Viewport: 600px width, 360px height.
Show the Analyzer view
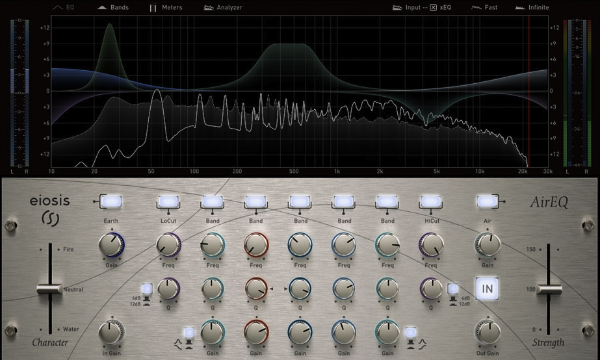pyautogui.click(x=223, y=7)
